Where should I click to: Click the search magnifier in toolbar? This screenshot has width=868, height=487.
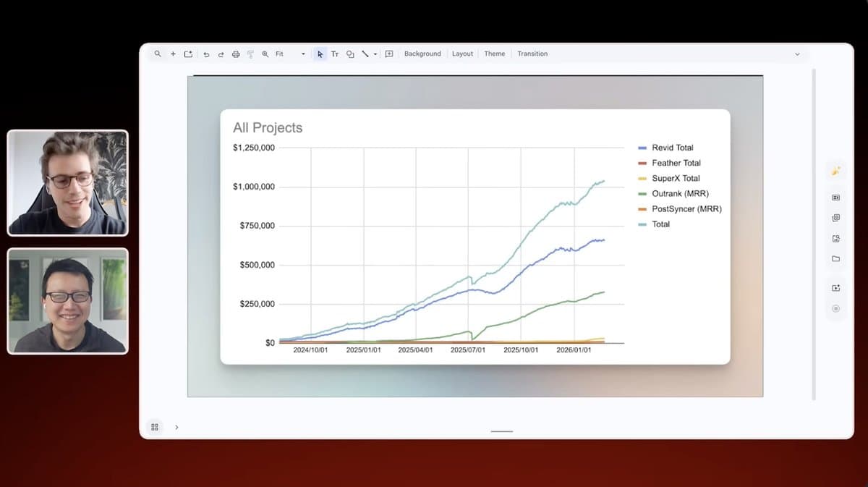point(158,54)
